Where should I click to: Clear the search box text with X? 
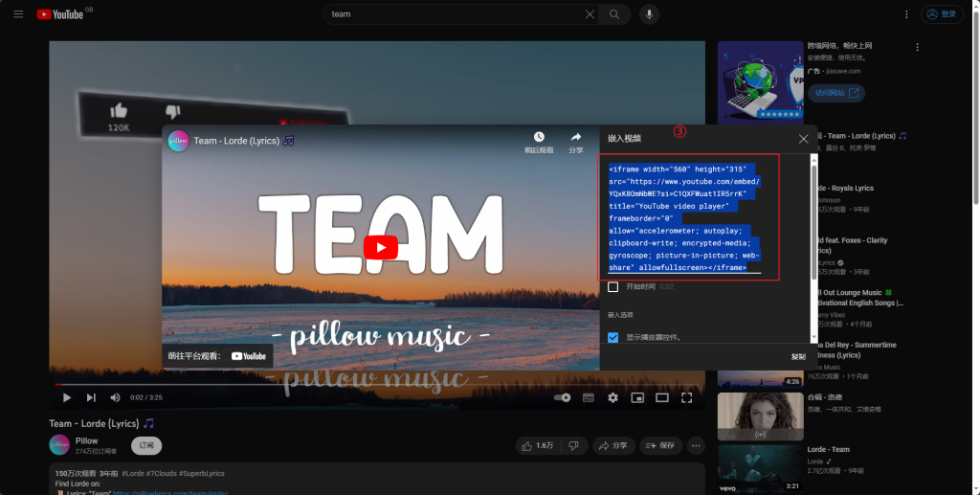pyautogui.click(x=590, y=14)
